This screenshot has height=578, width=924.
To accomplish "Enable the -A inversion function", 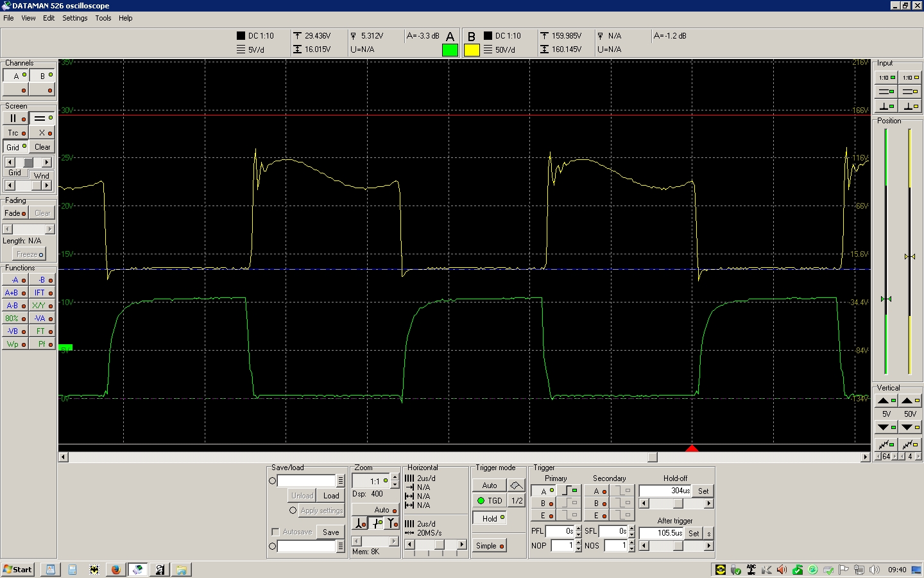I will (15, 280).
